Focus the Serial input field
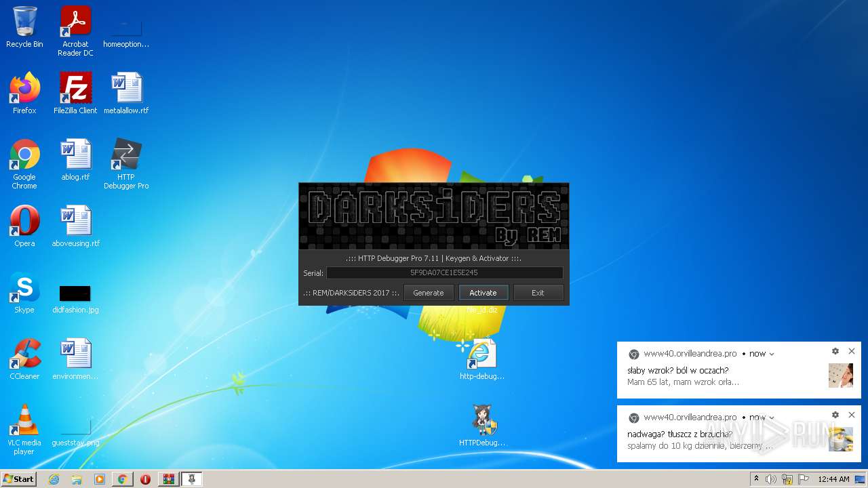 (x=444, y=272)
